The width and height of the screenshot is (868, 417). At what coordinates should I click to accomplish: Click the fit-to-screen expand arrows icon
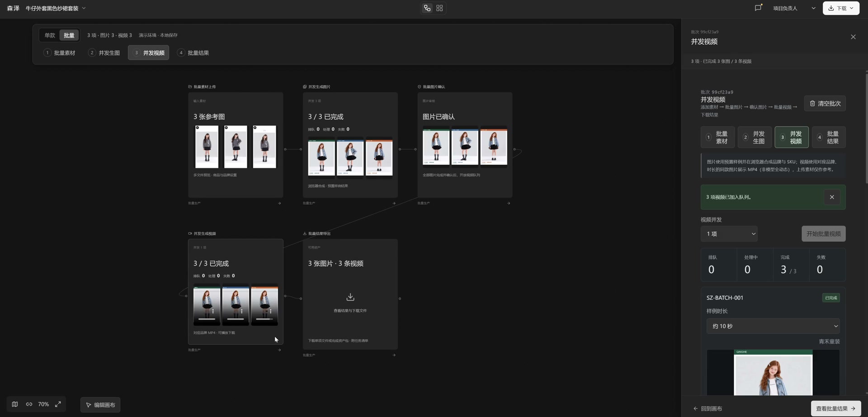[x=58, y=404]
